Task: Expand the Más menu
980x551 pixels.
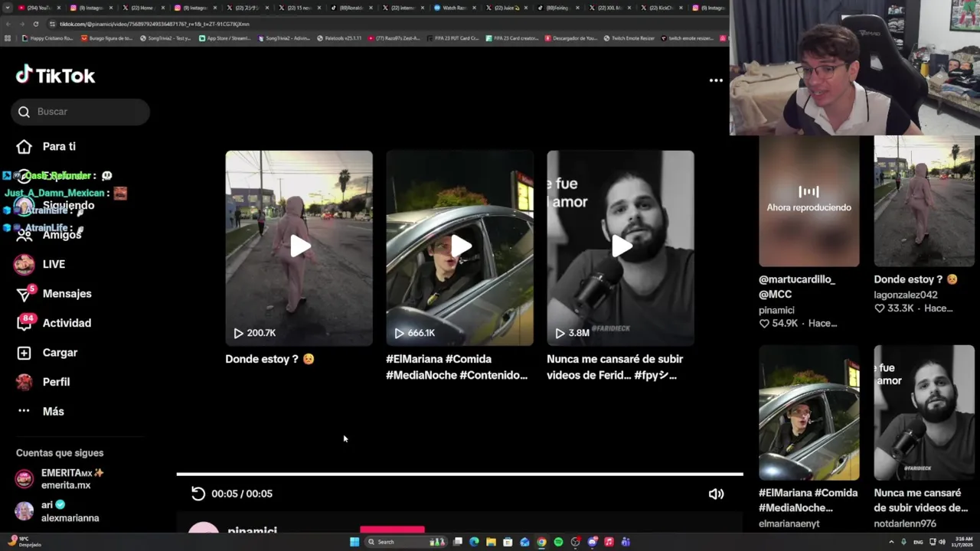Action: coord(54,412)
